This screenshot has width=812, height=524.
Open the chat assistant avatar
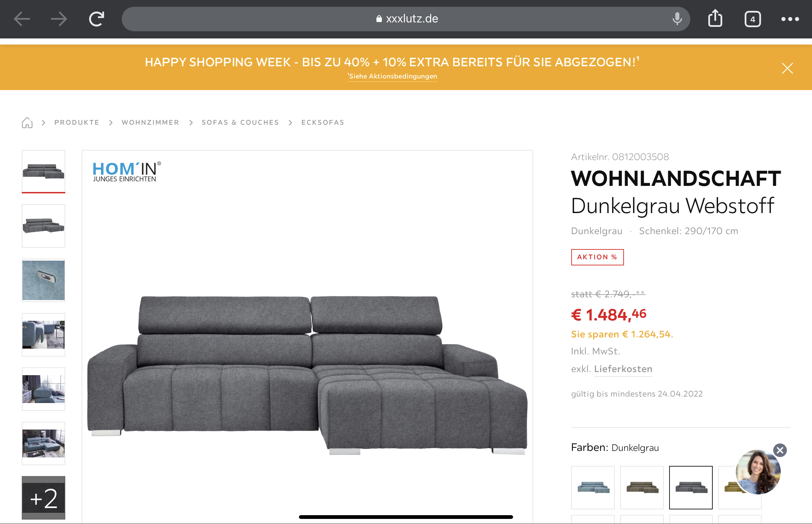click(x=758, y=472)
